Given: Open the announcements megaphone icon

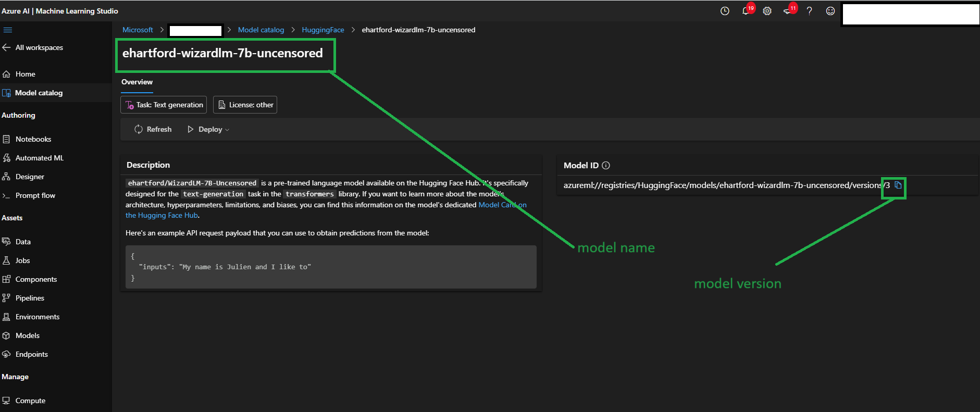Looking at the screenshot, I should click(x=788, y=11).
